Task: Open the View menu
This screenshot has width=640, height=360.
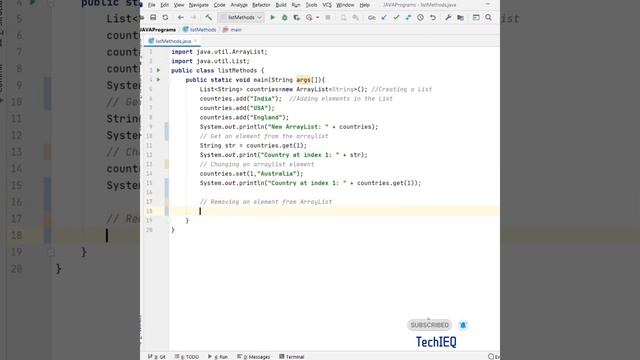Action: click(x=179, y=5)
